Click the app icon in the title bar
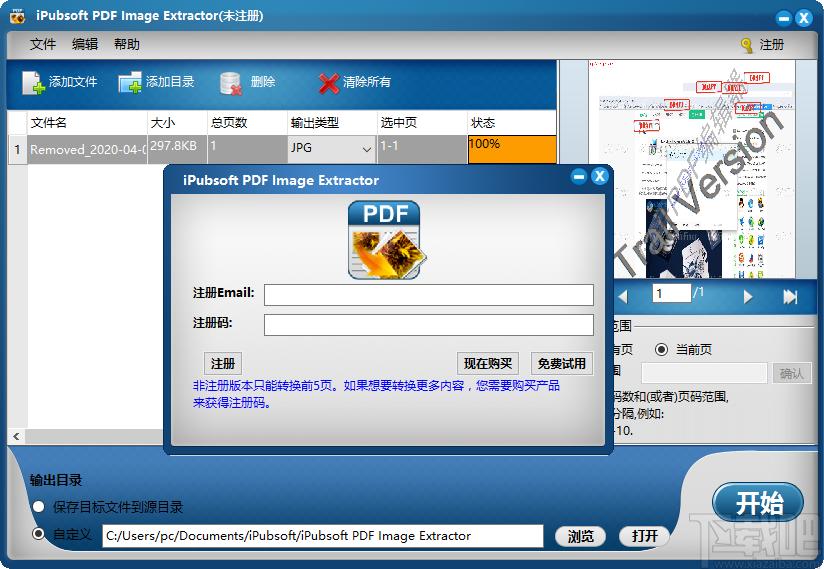 point(17,16)
